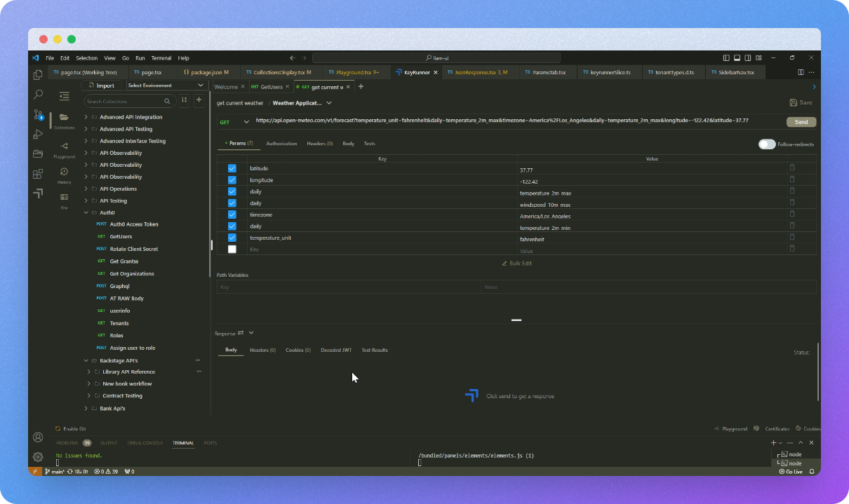The image size is (849, 504).
Task: Open the Playground panel in sidebar
Action: coord(64,149)
